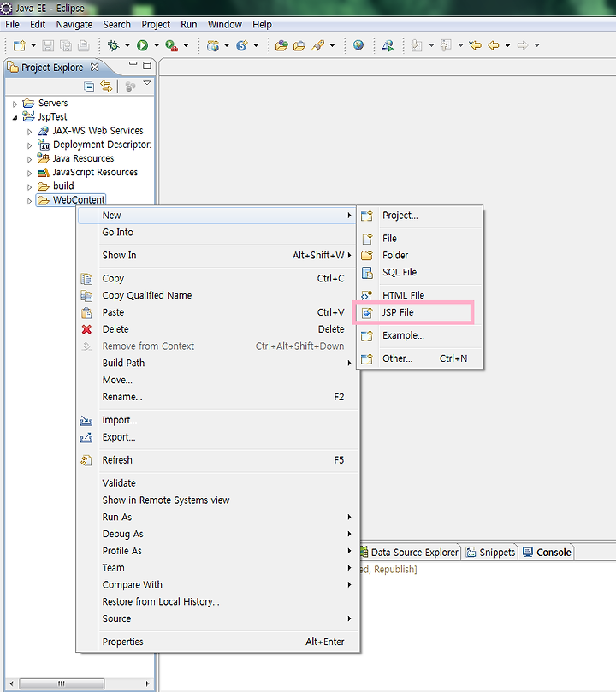
Task: Open Properties from context menu
Action: [217, 642]
